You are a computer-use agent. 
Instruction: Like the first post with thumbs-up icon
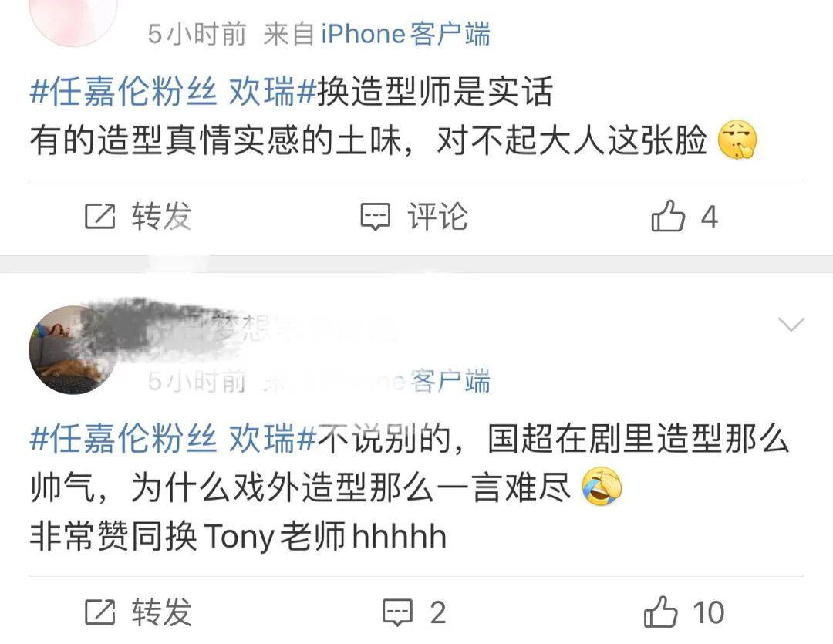[668, 215]
